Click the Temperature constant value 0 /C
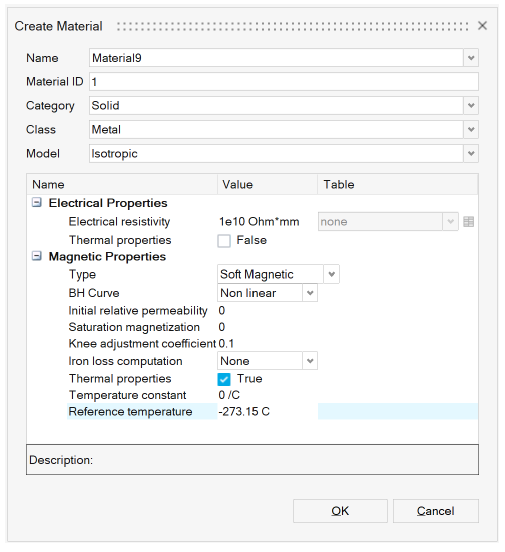The width and height of the screenshot is (505, 552). click(229, 395)
